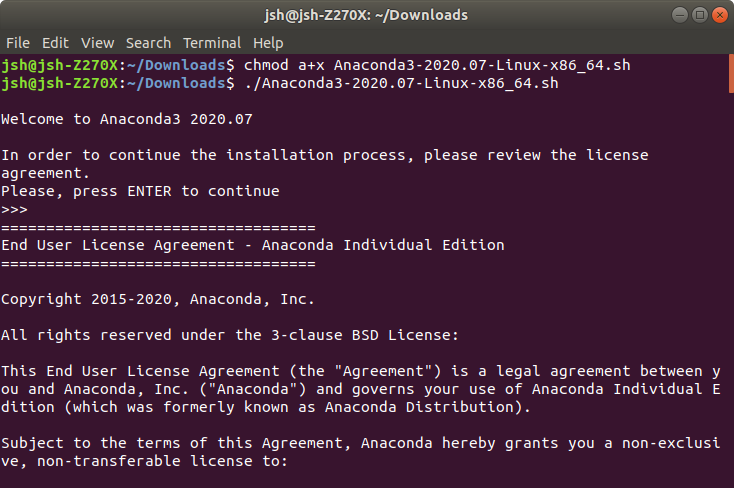
Task: Close the terminal window
Action: [x=719, y=15]
